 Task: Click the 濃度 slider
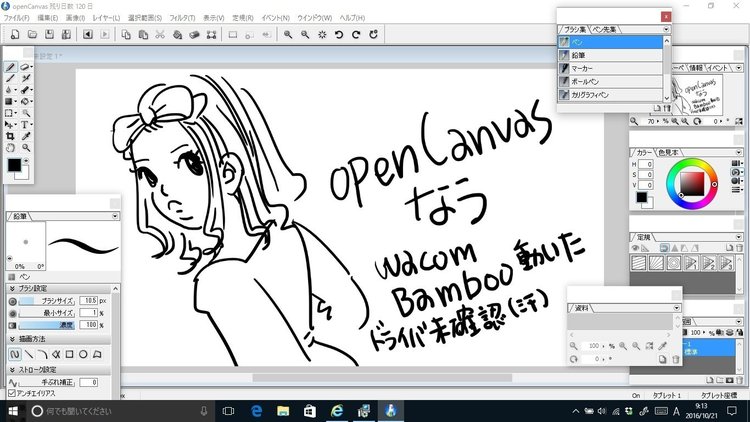pyautogui.click(x=46, y=325)
